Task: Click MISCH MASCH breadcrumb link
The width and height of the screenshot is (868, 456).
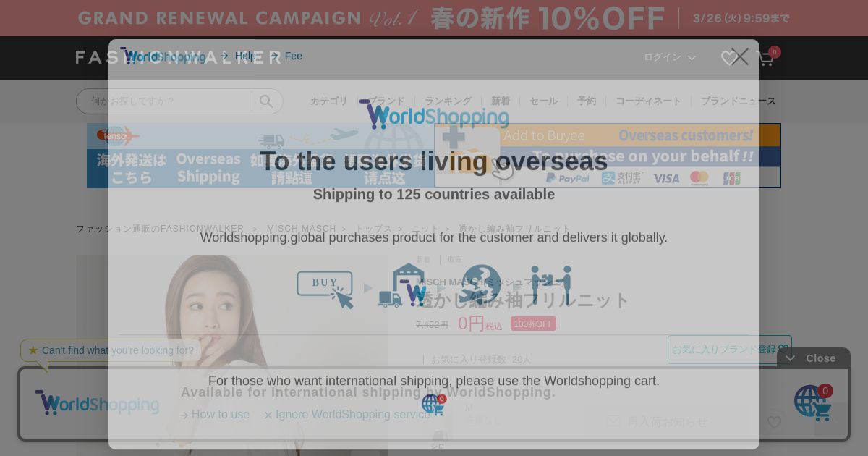Action: point(302,229)
